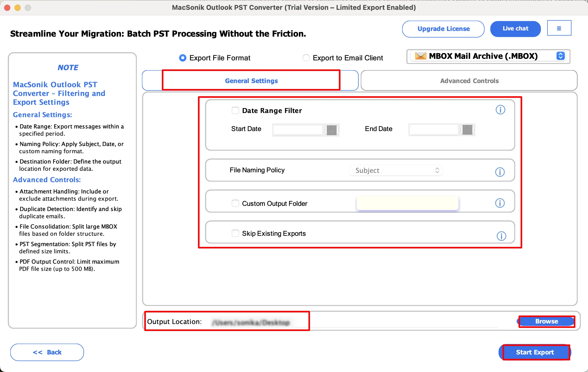588x372 pixels.
Task: Open the Start Date calendar picker
Action: tap(332, 130)
